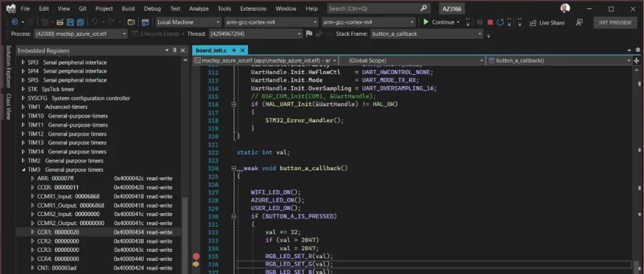644x274 pixels.
Task: Click the editor settings gear icon
Action: point(638,50)
